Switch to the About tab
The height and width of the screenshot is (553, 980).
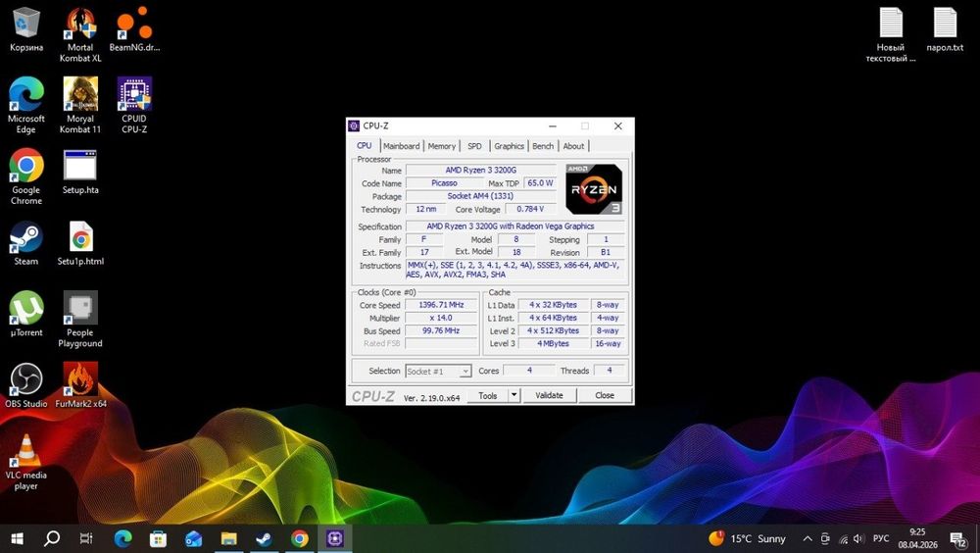[x=573, y=146]
